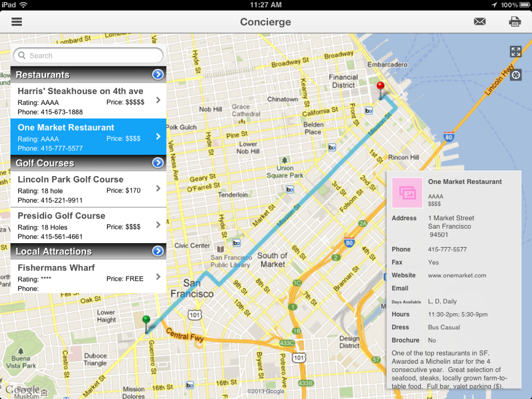The width and height of the screenshot is (532, 399).
Task: Select Harris' Steakhouse on 4th ave
Action: click(x=80, y=91)
